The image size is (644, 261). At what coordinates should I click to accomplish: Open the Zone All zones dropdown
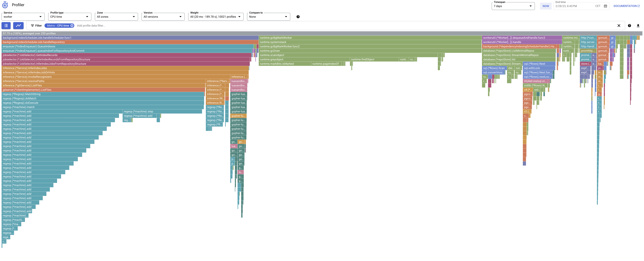tap(116, 17)
